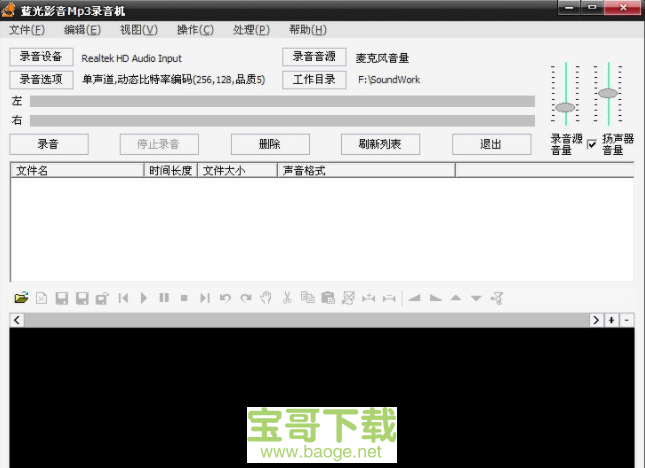Click the close file icon beside open folder
The width and height of the screenshot is (645, 468).
click(42, 298)
